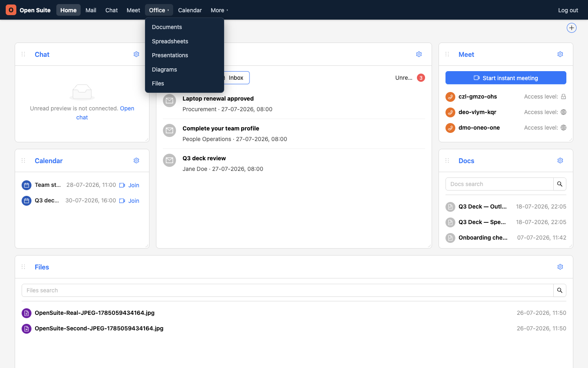Collapse the Office dropdown menu

coord(159,10)
